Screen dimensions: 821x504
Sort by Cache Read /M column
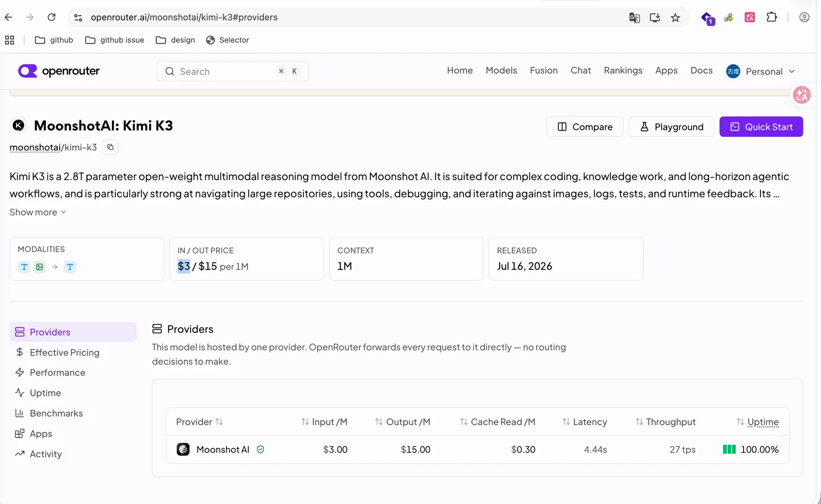tap(497, 422)
